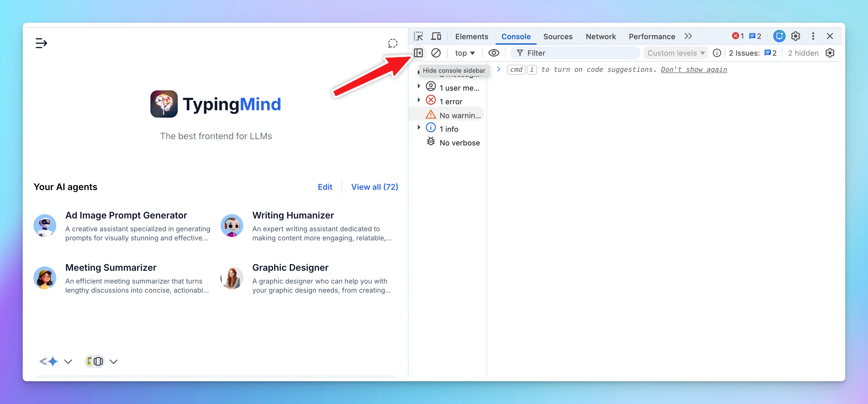Viewport: 868px width, 404px height.
Task: Start a new chat with dashed bubble icon
Action: click(x=393, y=43)
